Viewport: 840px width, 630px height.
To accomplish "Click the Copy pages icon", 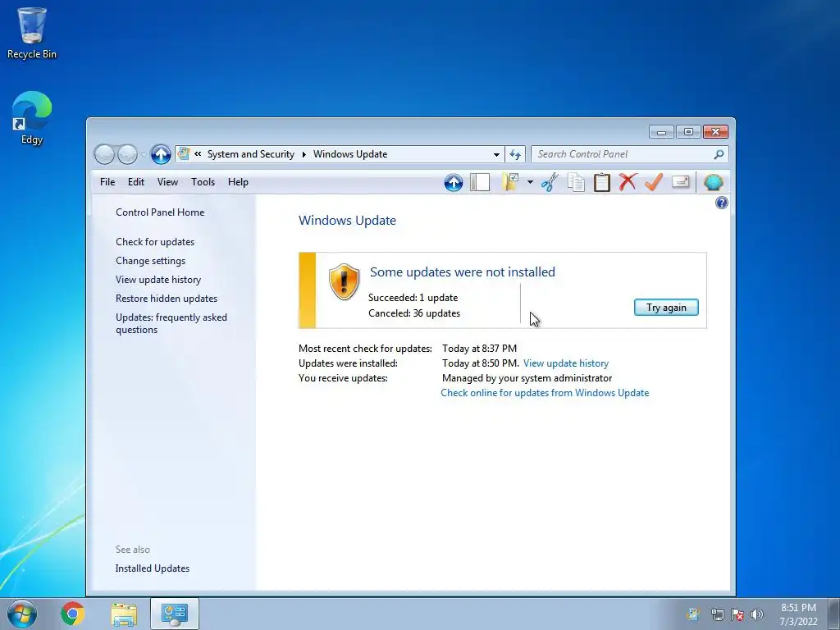I will coord(576,183).
